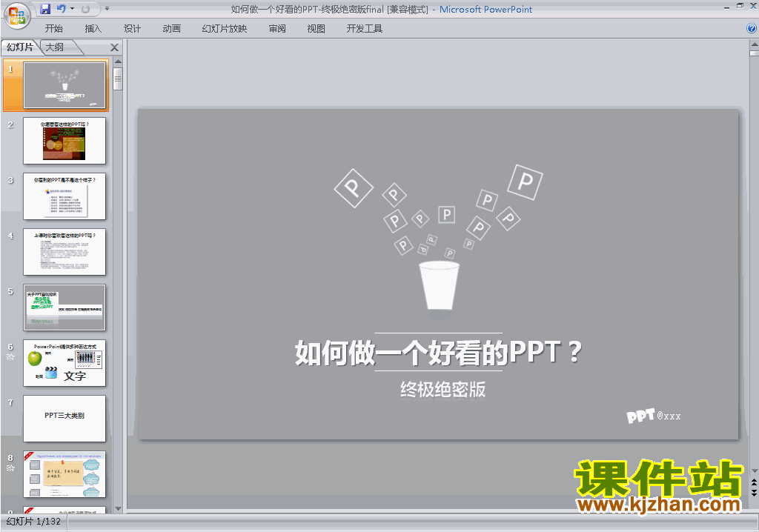Expand the Undo history dropdown arrow
This screenshot has height=532, width=759.
coord(72,9)
